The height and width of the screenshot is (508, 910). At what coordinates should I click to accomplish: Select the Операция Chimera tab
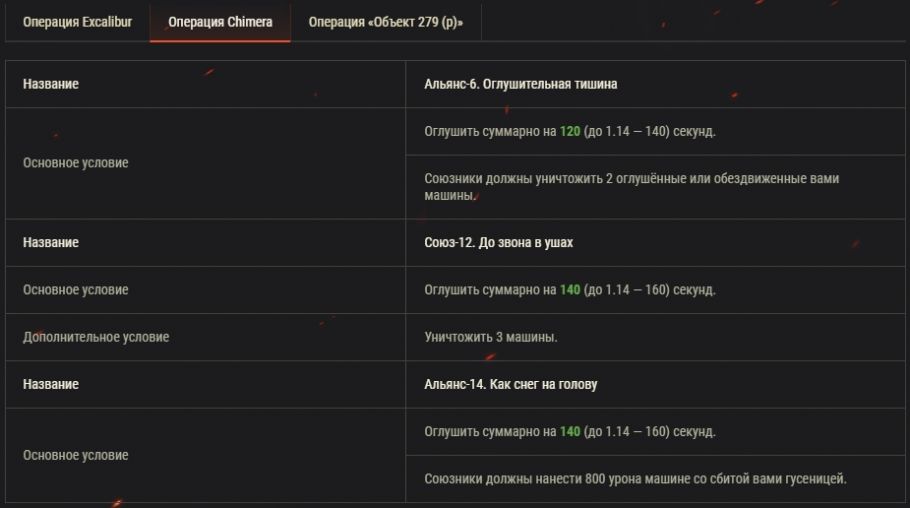click(x=220, y=22)
